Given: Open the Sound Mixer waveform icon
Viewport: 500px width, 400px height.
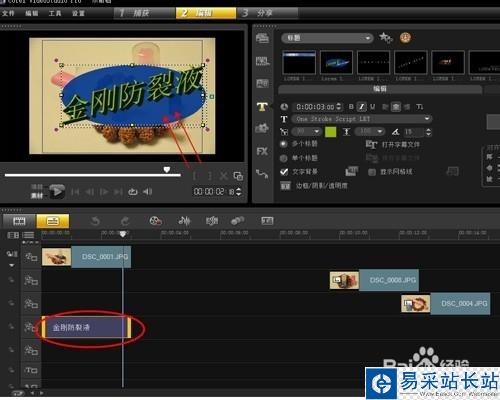Looking at the screenshot, I should pos(184,221).
